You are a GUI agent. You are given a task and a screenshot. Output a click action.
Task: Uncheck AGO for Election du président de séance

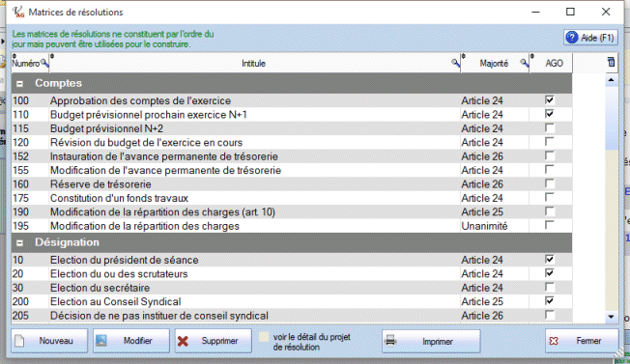point(549,260)
